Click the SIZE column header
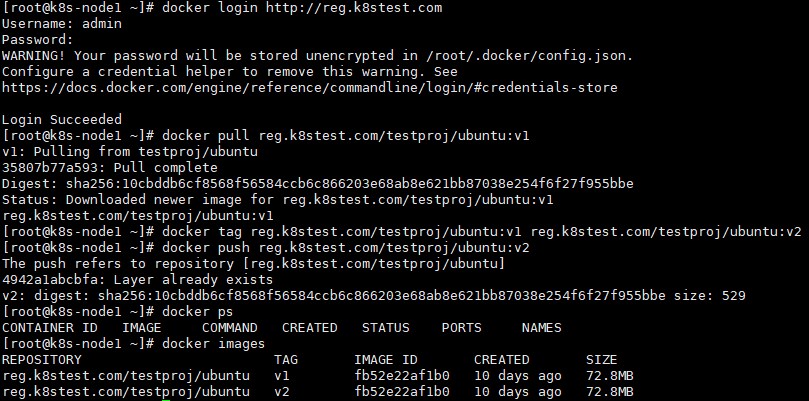Screen dimensions: 809x401 [x=601, y=360]
